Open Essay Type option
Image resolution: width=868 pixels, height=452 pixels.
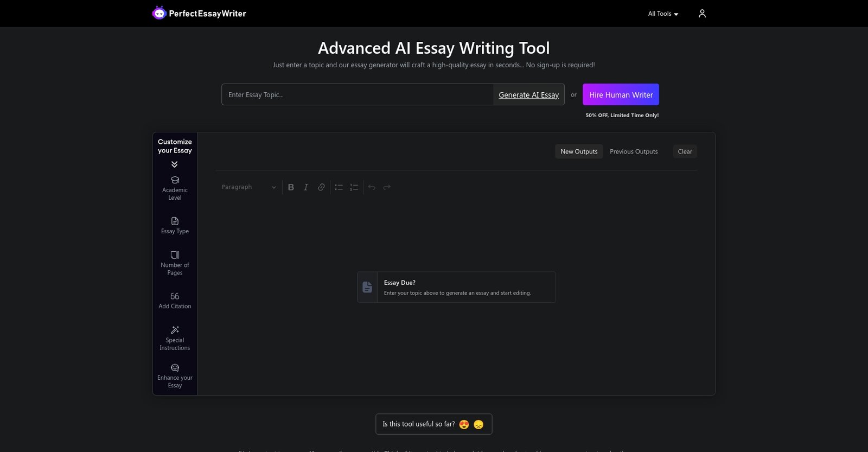coord(175,226)
